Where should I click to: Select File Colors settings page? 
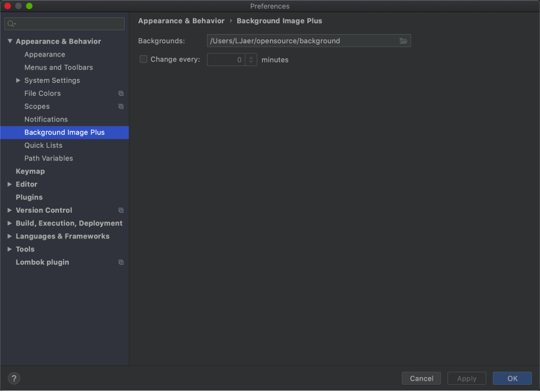click(x=42, y=94)
